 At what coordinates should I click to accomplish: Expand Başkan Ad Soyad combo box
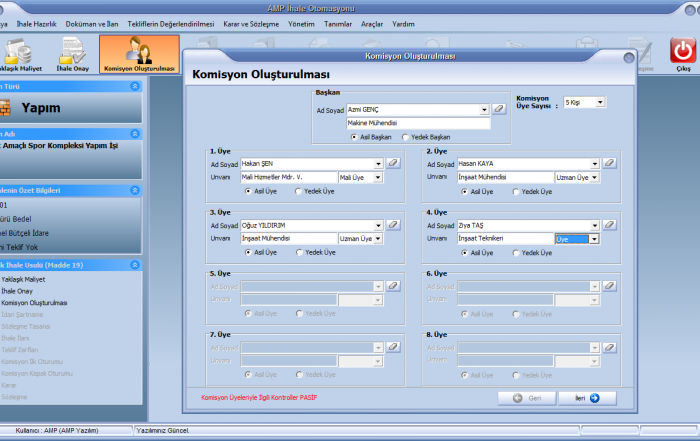point(484,110)
